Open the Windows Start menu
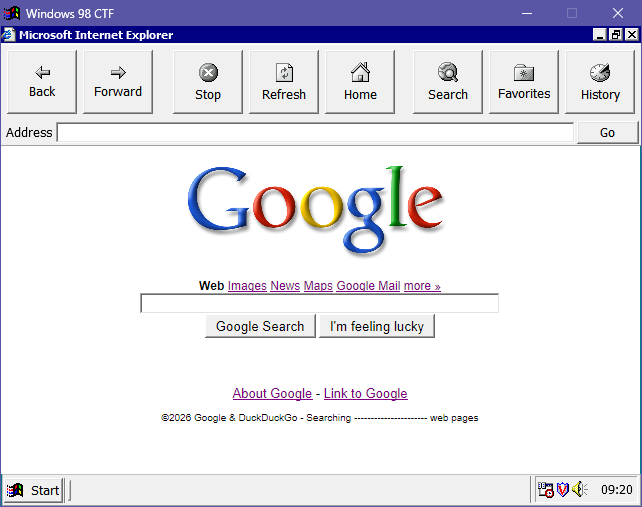Screen dimensions: 642x507 [x=34, y=490]
